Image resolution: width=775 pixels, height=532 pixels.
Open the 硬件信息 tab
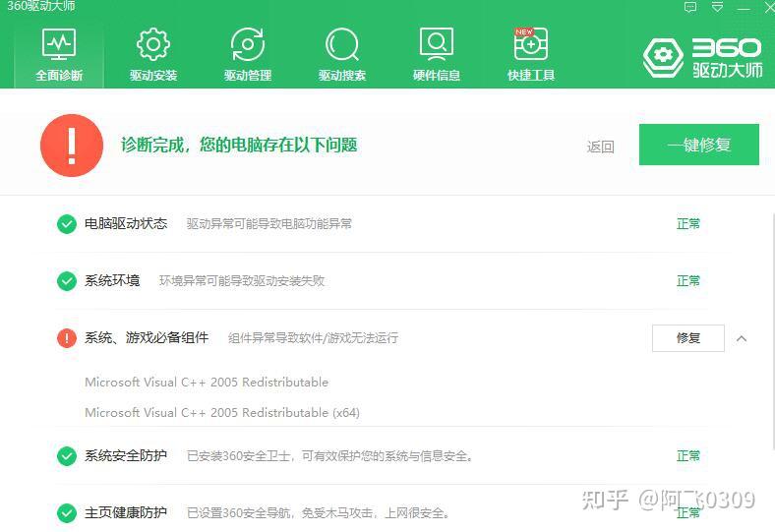(x=437, y=54)
